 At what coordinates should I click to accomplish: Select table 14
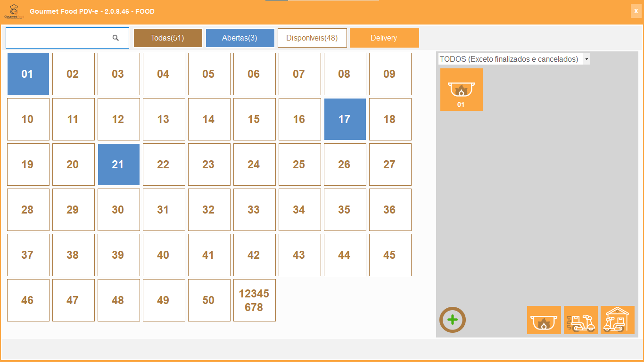pos(209,119)
